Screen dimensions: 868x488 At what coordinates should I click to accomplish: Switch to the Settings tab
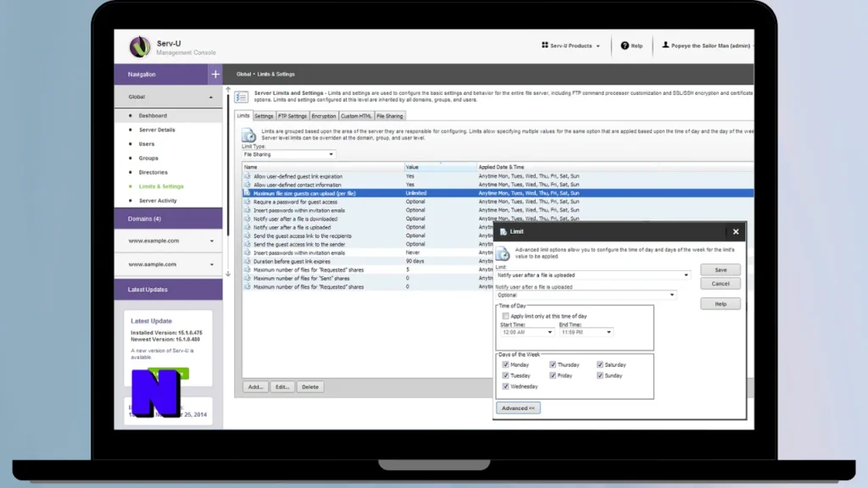(x=264, y=116)
